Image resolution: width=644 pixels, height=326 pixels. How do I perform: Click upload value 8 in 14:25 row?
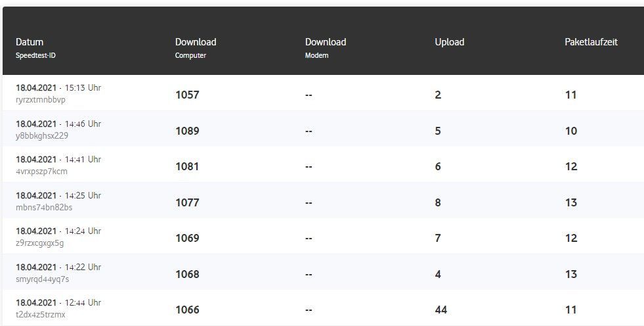(x=438, y=202)
